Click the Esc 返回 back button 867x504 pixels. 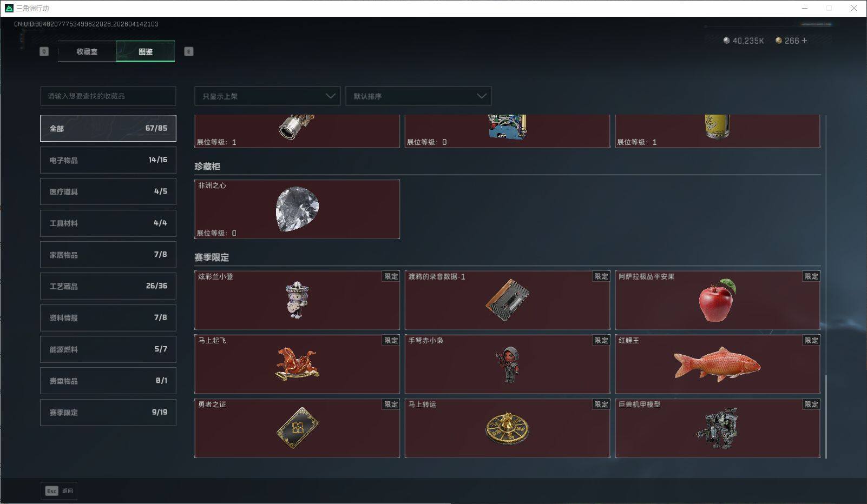click(59, 491)
